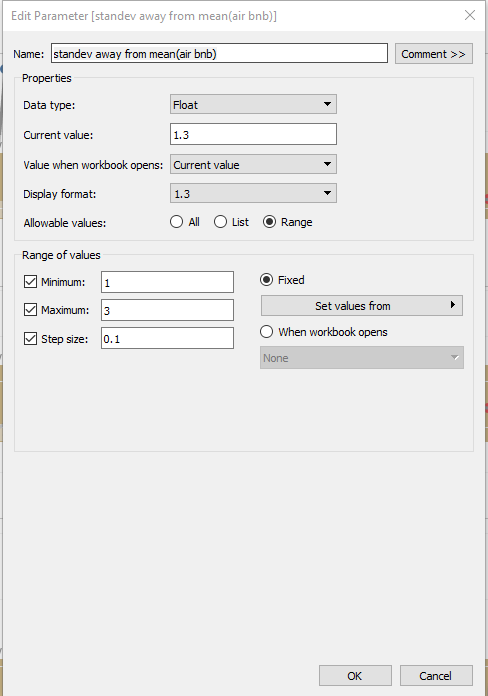Select the All allowable values option

[176, 222]
